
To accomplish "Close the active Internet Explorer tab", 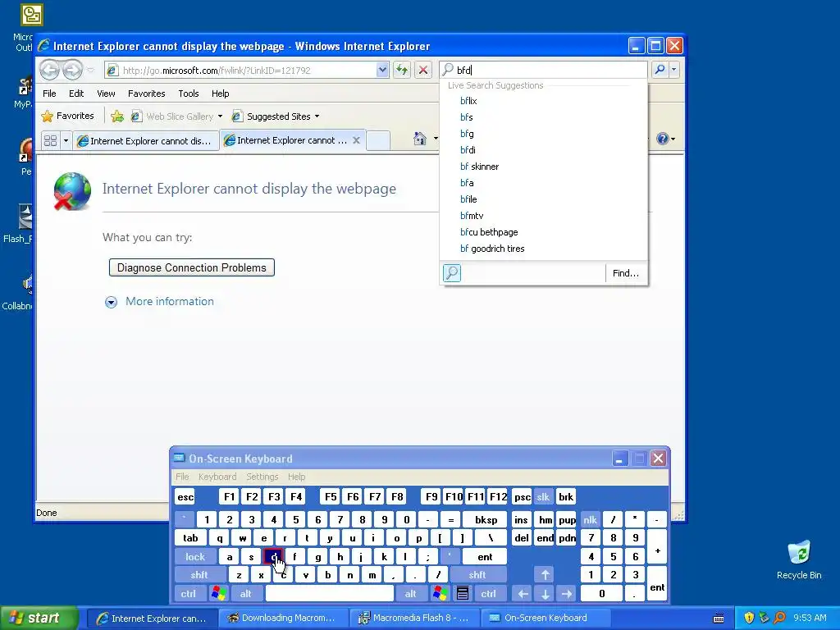I will 356,140.
